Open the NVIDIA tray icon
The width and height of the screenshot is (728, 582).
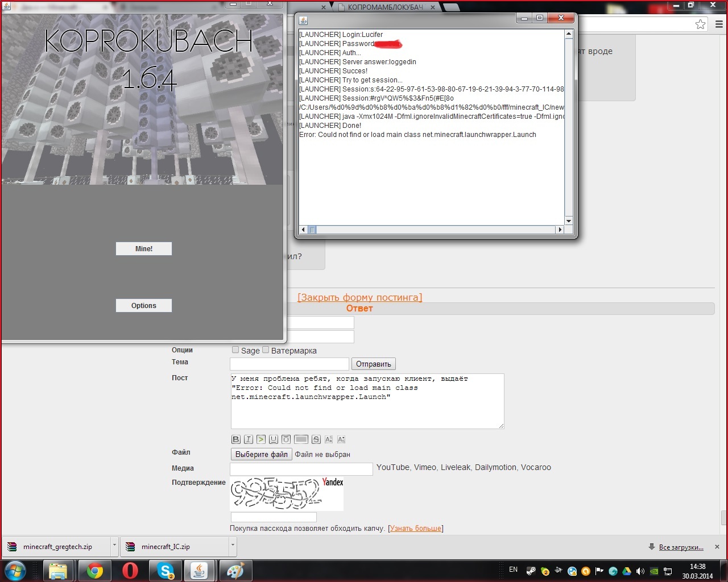tap(654, 571)
